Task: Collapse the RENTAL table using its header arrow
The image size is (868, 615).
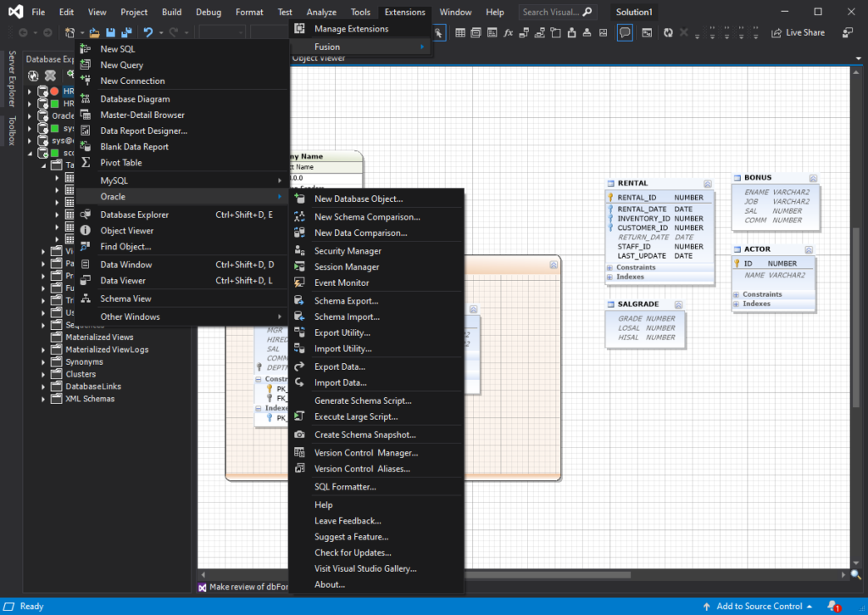Action: click(x=708, y=183)
